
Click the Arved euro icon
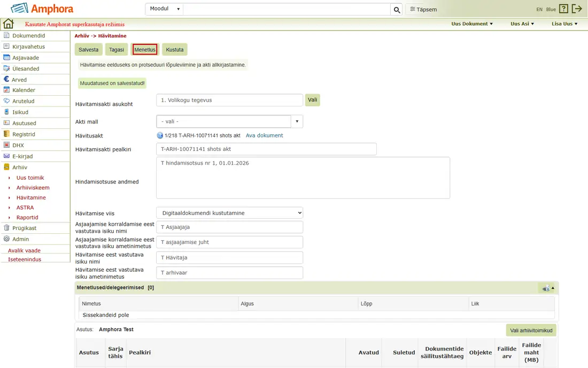pos(6,79)
